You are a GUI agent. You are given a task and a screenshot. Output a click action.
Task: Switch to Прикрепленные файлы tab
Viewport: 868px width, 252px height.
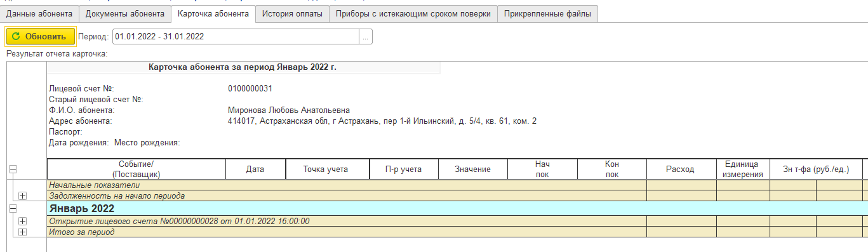coord(548,14)
